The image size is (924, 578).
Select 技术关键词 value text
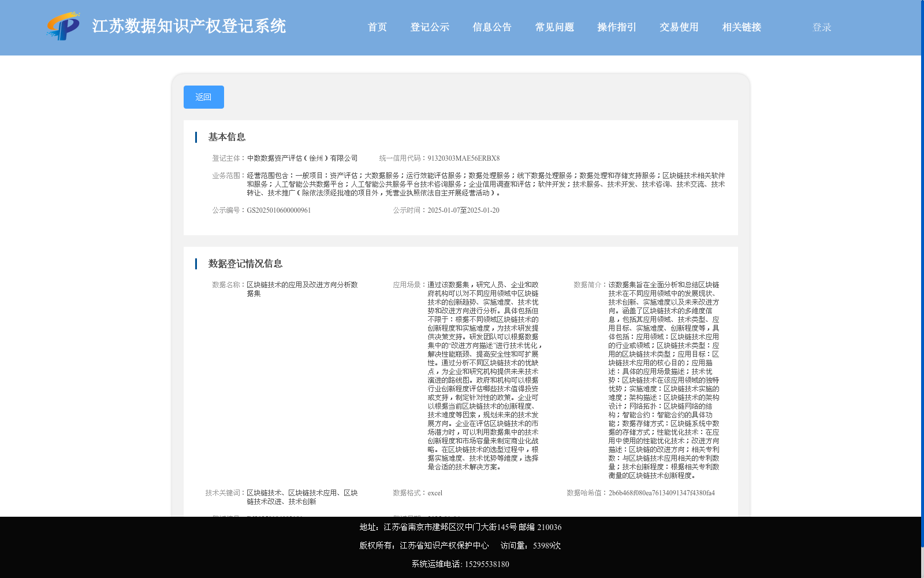point(303,497)
